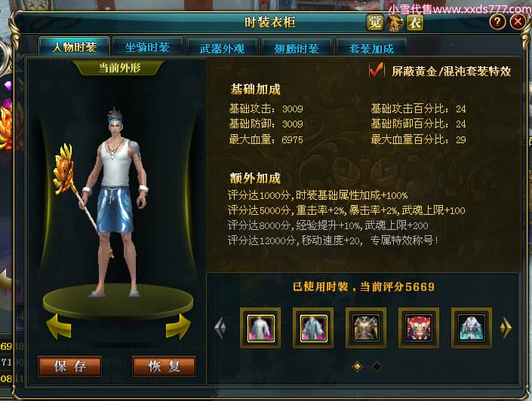Screen dimensions: 532x401
Task: Uncheck 屏蔽黄金/混沌套装特效 checkbox
Action: pyautogui.click(x=377, y=70)
